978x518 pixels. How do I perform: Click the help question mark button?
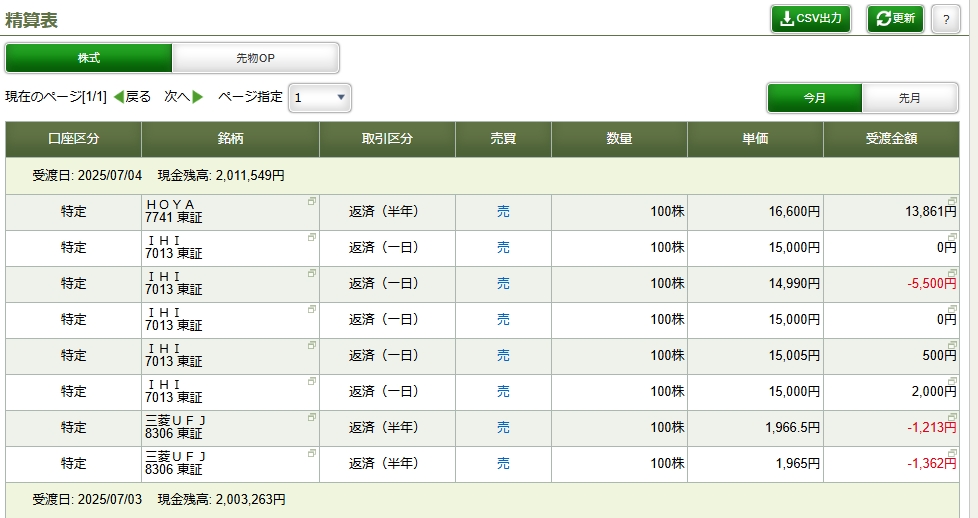pyautogui.click(x=946, y=19)
